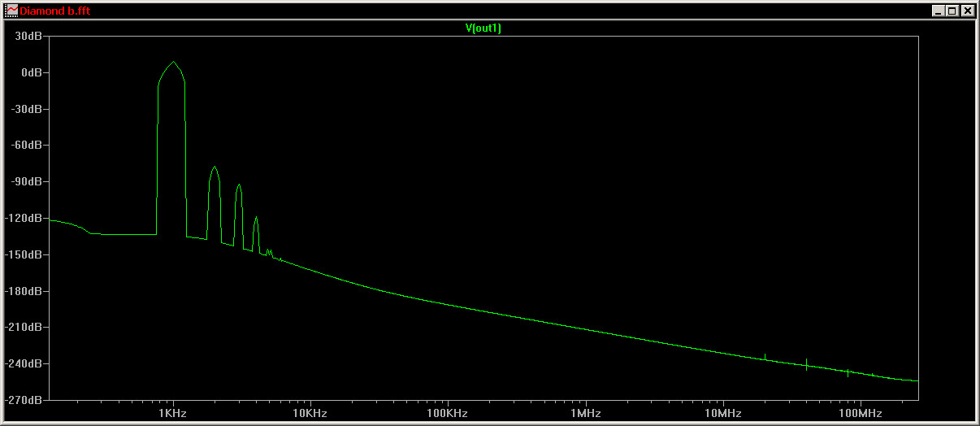Click the 30dB vertical axis label
This screenshot has height=426, width=980.
tap(30, 37)
